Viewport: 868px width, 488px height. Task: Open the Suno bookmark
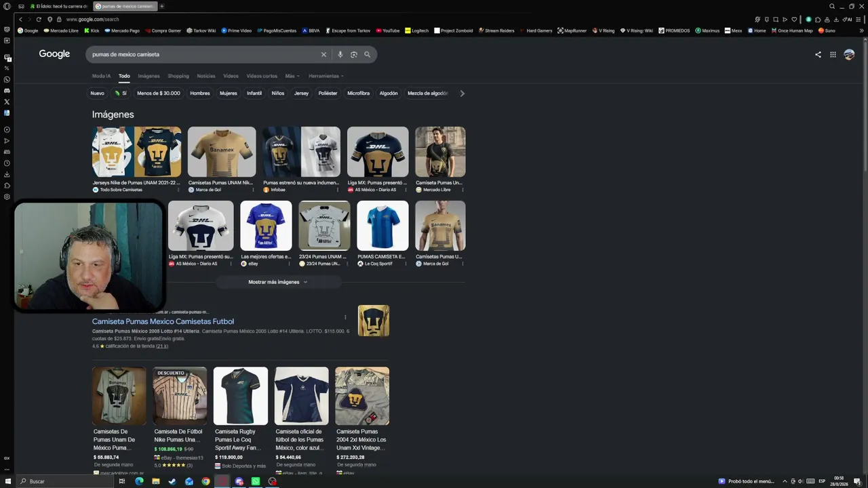[x=827, y=30]
